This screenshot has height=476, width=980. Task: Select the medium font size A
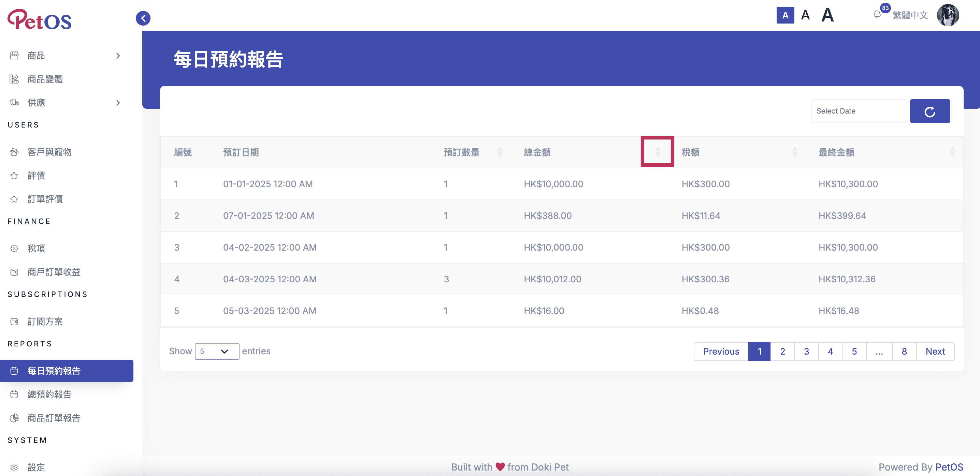805,15
